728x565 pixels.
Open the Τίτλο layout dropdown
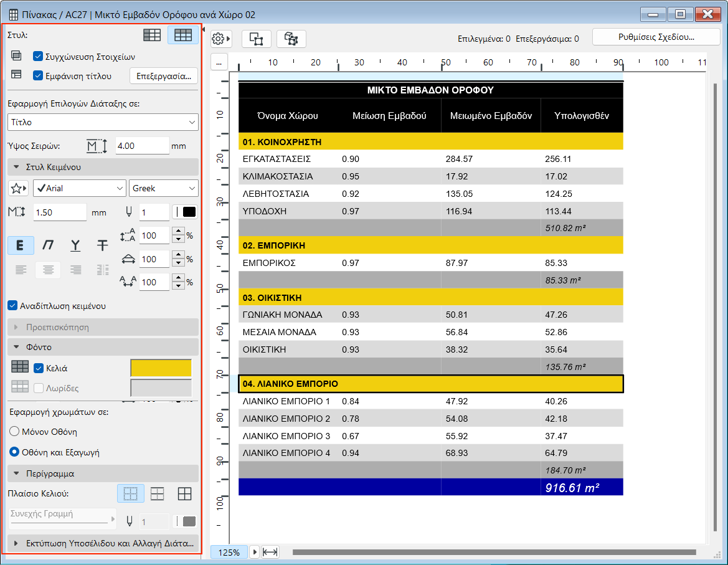click(x=103, y=122)
